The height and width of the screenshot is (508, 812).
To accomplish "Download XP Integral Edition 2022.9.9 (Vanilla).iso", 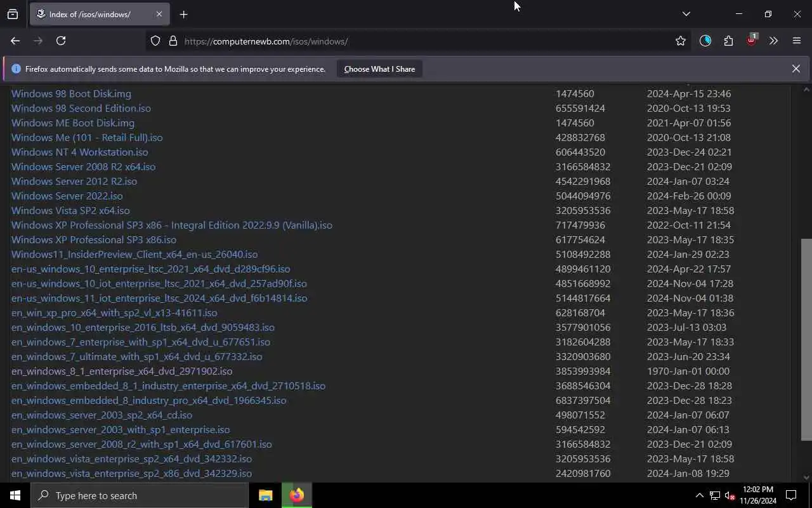I will 172,225.
